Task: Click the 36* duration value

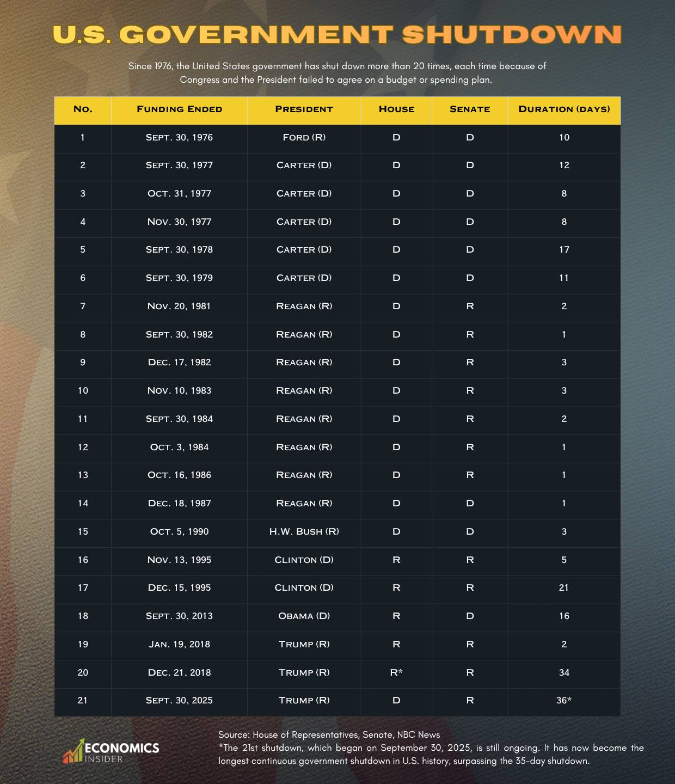Action: click(x=564, y=701)
